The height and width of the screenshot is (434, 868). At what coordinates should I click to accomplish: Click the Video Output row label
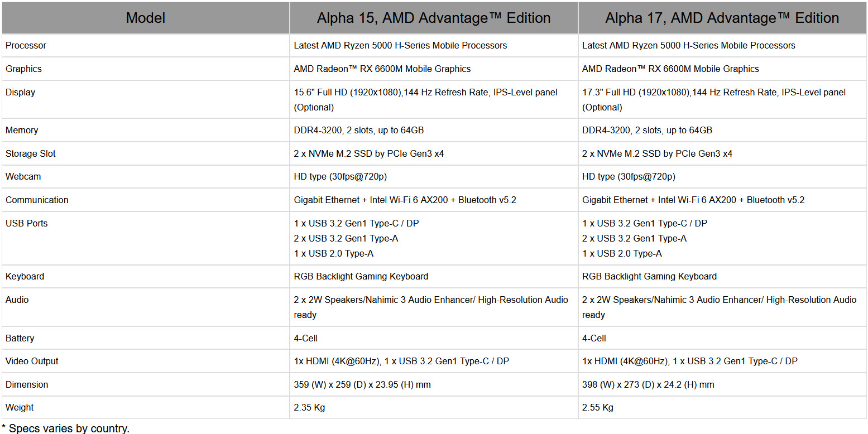32,361
